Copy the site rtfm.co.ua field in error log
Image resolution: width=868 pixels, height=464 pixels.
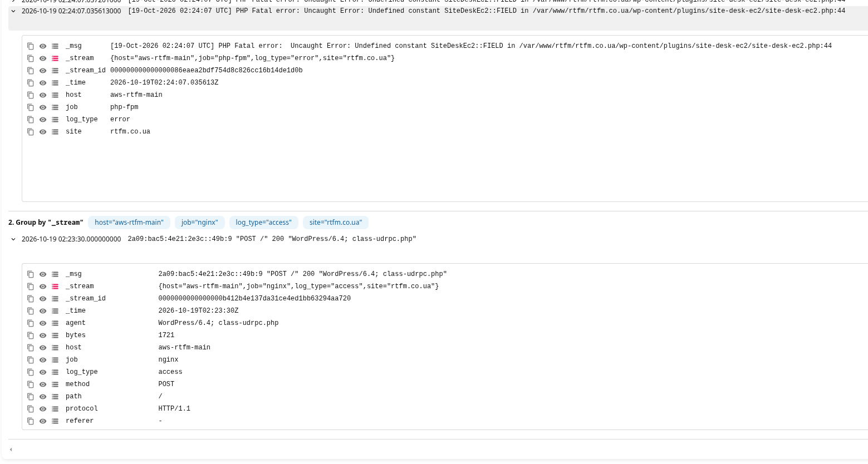(31, 132)
